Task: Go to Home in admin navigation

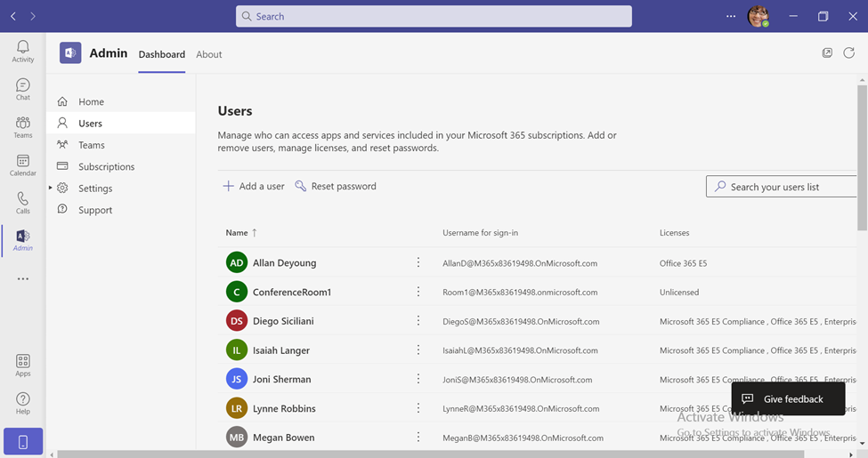Action: [121, 101]
